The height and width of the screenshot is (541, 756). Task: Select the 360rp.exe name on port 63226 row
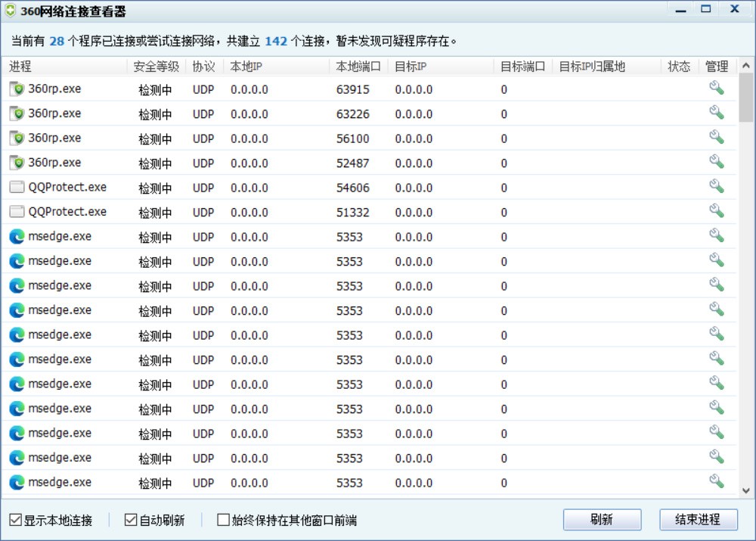[x=54, y=113]
